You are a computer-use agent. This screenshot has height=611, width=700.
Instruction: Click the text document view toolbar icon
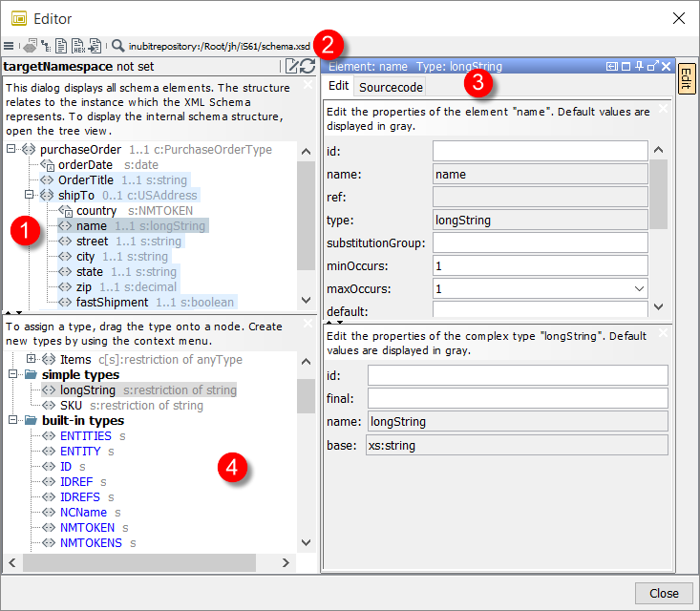pyautogui.click(x=61, y=46)
